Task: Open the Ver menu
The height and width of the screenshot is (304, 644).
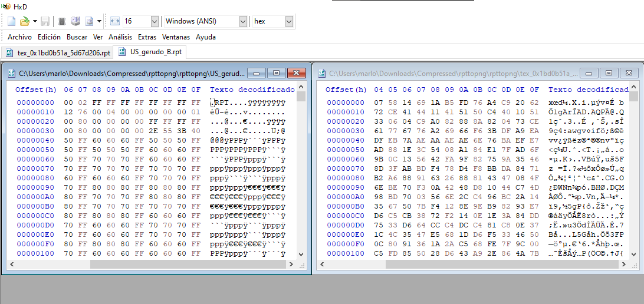Action: (98, 37)
